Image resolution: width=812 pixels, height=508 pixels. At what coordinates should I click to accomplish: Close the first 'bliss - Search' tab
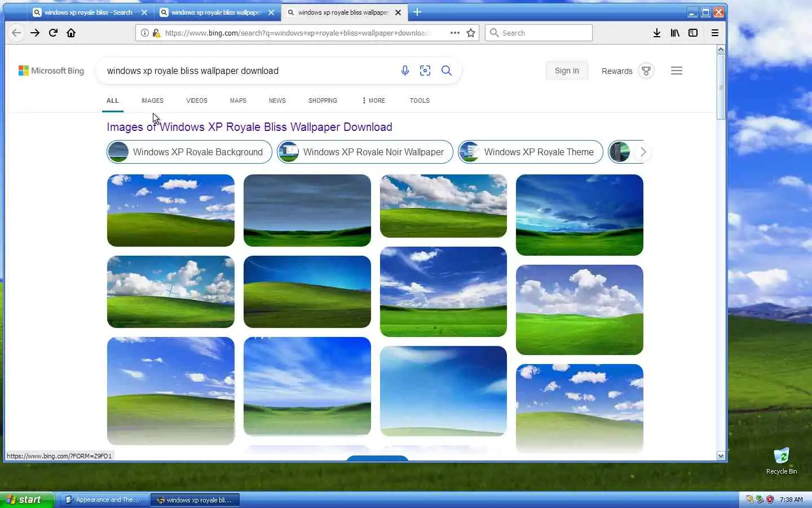click(144, 12)
